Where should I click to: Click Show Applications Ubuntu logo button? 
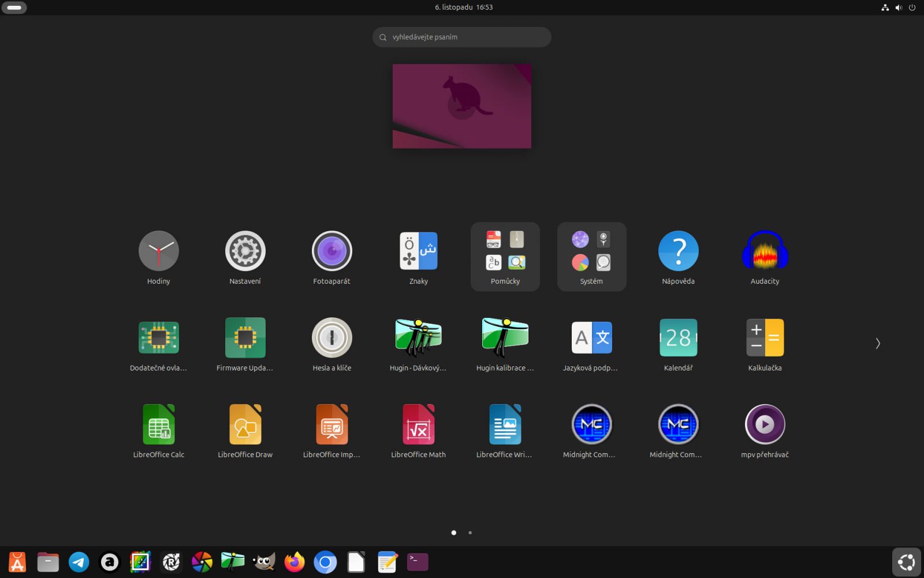tap(906, 562)
